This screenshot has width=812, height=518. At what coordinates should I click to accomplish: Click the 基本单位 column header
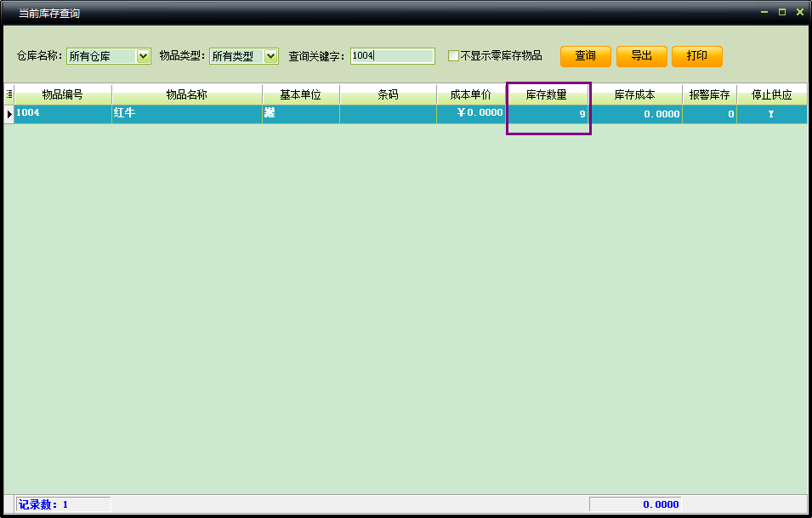coord(301,94)
